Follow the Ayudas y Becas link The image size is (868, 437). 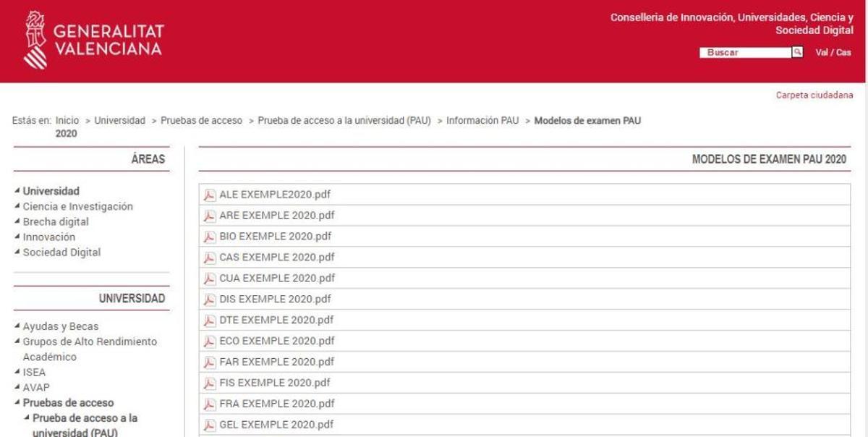coord(60,326)
